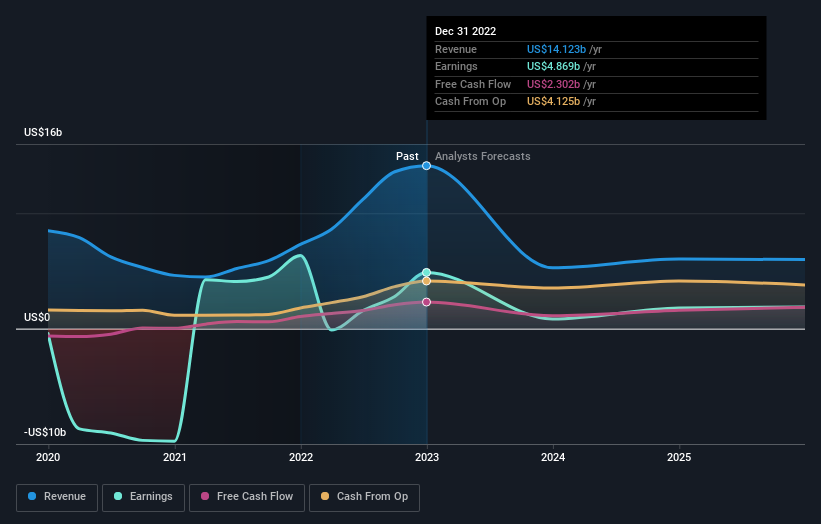The width and height of the screenshot is (821, 524).
Task: Click the Earnings row label in tooltip
Action: tap(456, 66)
